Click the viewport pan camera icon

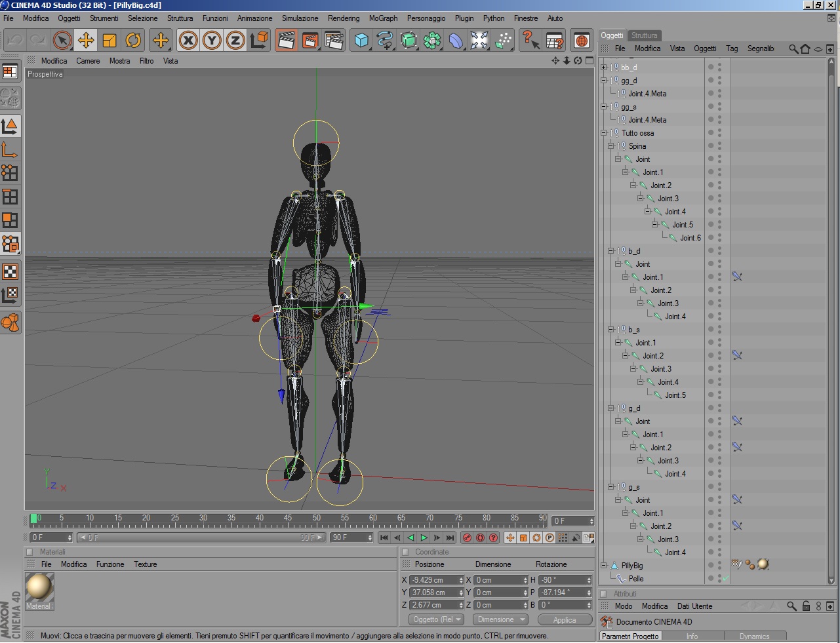click(555, 61)
